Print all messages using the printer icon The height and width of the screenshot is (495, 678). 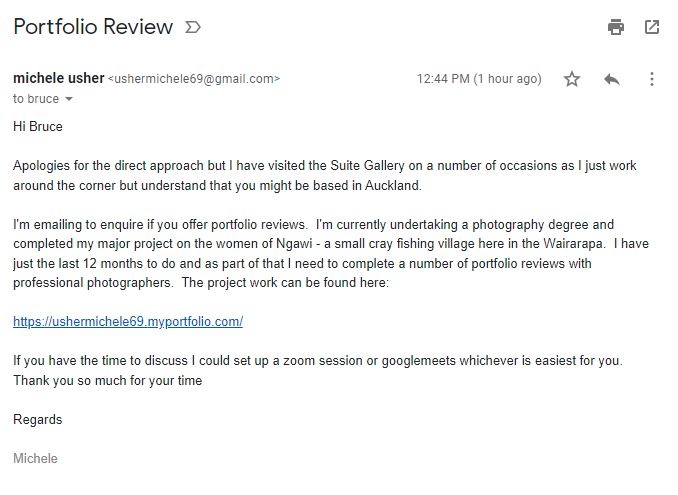(x=616, y=27)
